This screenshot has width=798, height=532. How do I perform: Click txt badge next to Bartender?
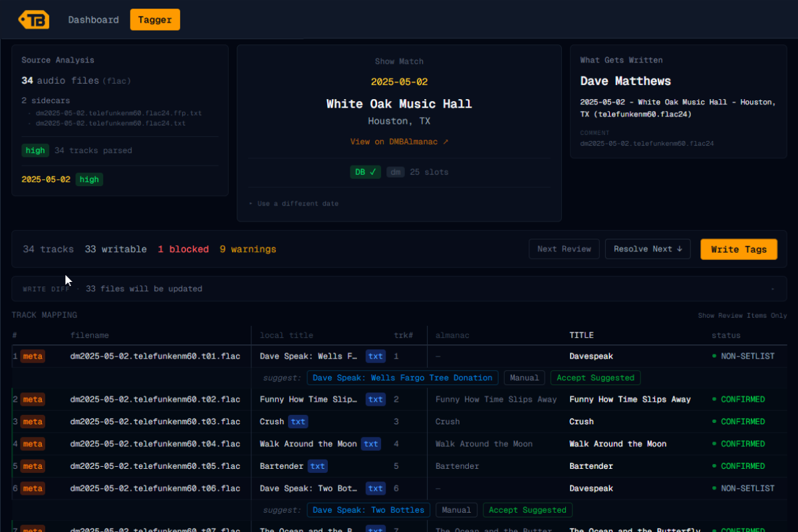click(x=317, y=466)
